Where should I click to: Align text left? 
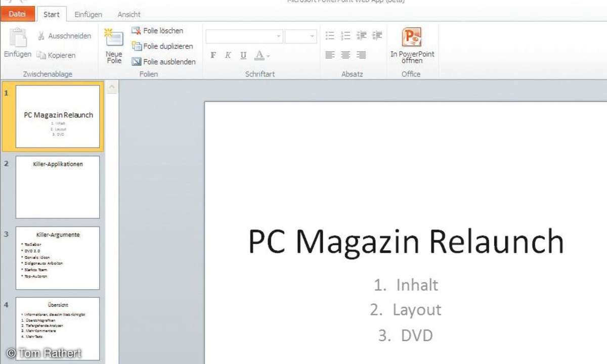tap(330, 55)
